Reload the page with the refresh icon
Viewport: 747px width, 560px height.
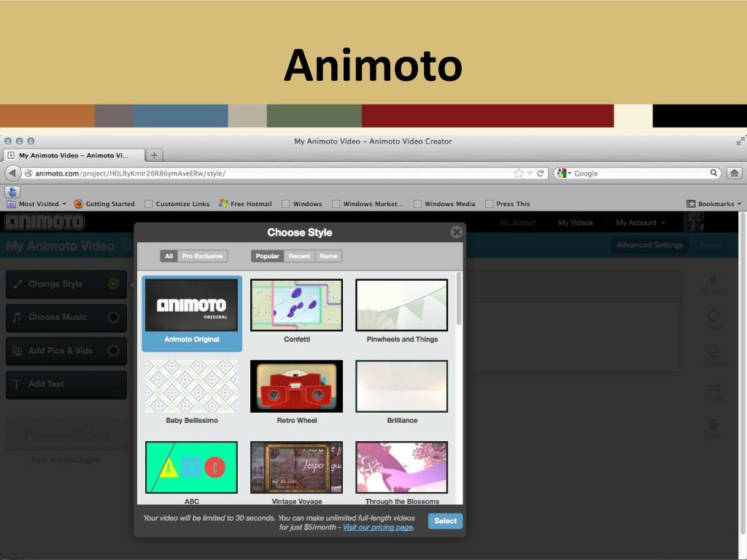click(x=541, y=174)
